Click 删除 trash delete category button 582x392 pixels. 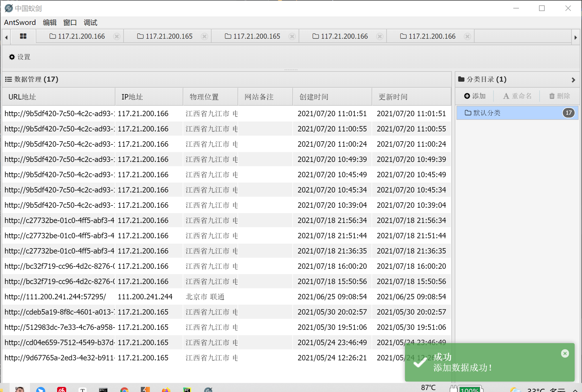[559, 96]
